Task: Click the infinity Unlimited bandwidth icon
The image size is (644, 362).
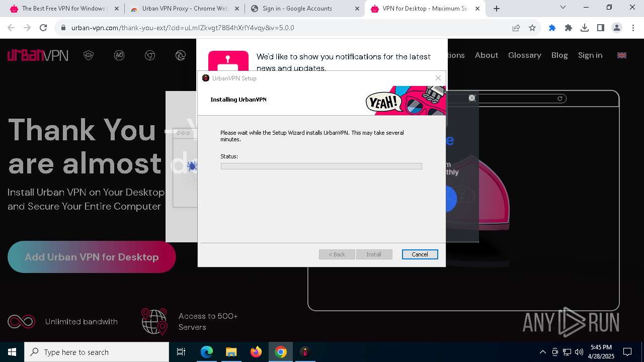Action: coord(21,321)
